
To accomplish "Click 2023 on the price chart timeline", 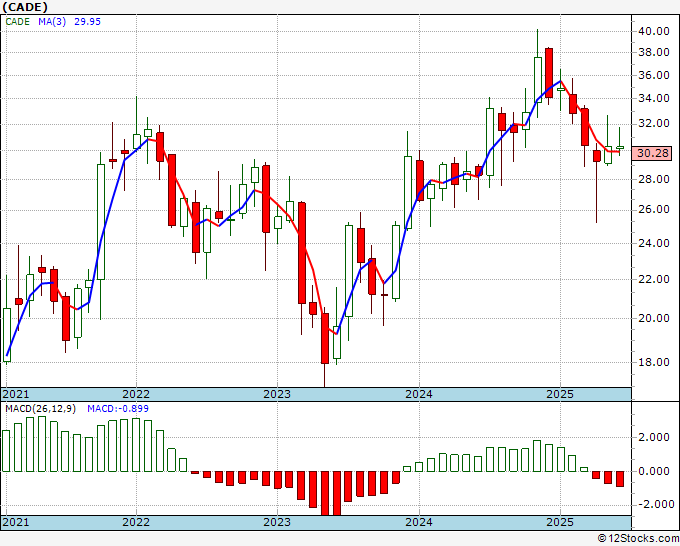I will point(277,394).
